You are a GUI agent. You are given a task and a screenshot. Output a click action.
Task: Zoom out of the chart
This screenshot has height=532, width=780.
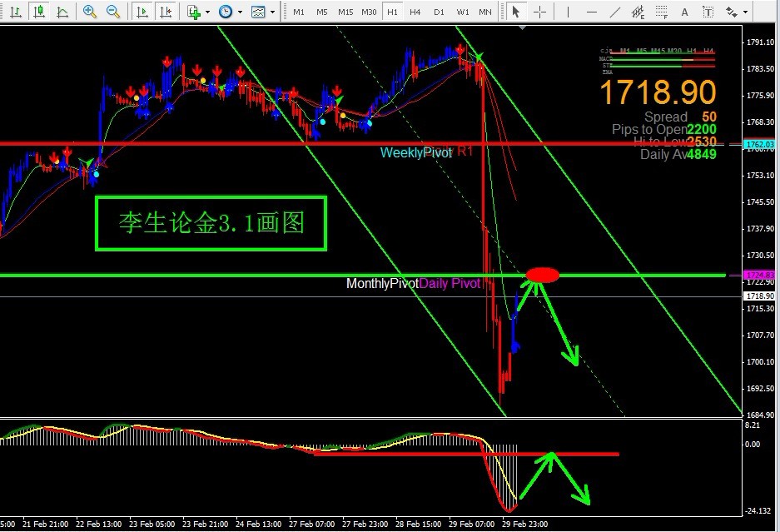112,12
